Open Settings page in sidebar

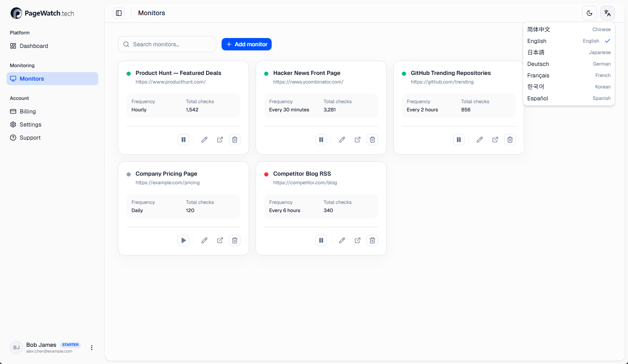[52, 124]
